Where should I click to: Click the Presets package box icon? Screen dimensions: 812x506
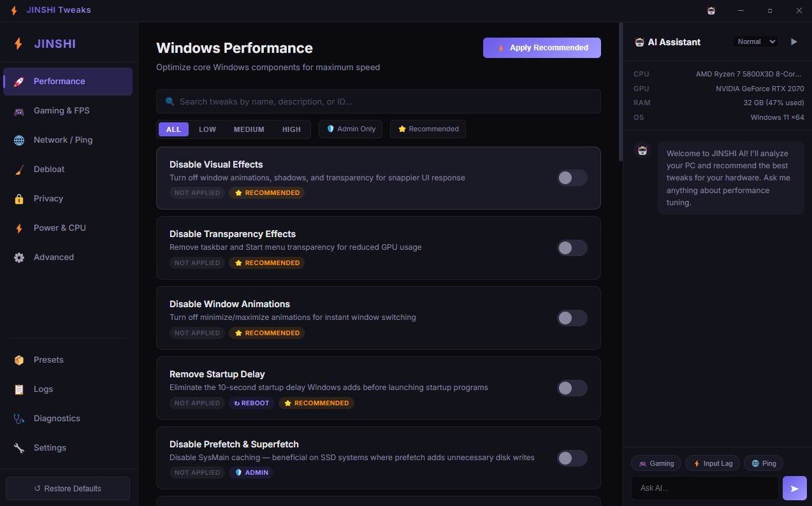(x=18, y=359)
